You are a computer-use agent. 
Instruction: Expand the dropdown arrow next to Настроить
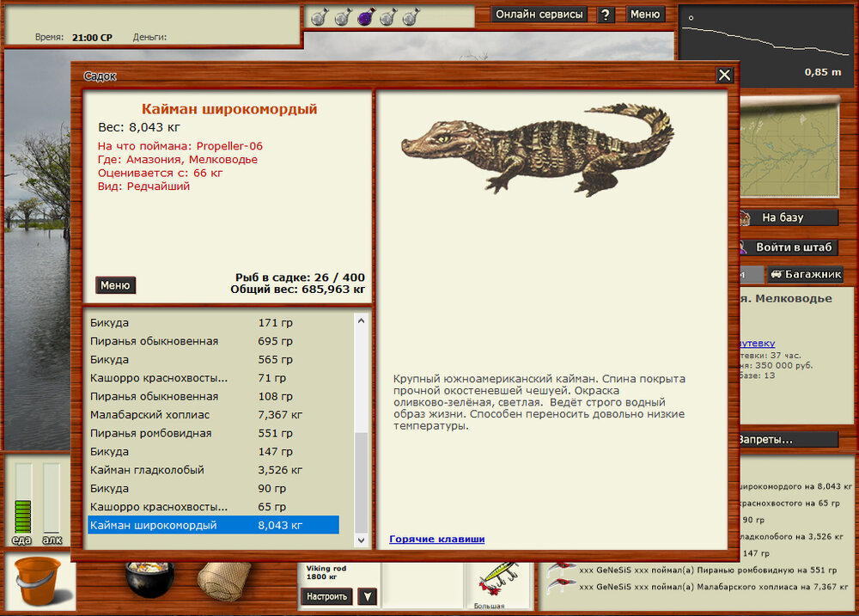point(367,596)
